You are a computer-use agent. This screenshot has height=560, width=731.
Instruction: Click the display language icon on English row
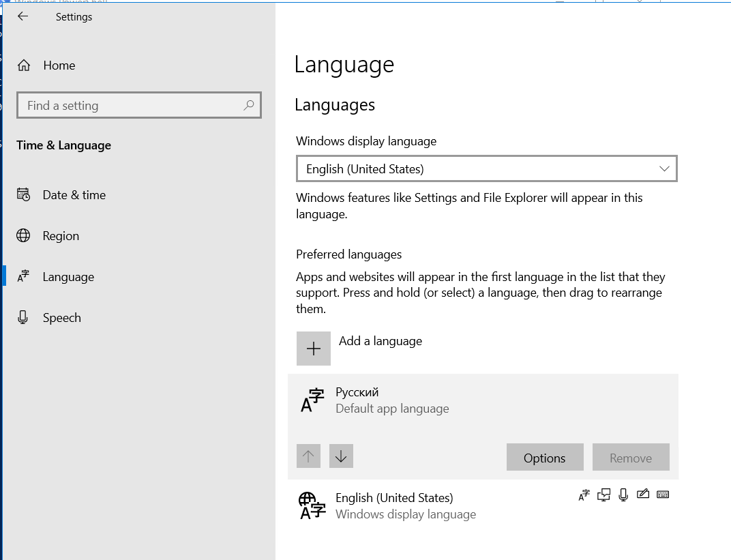point(584,495)
